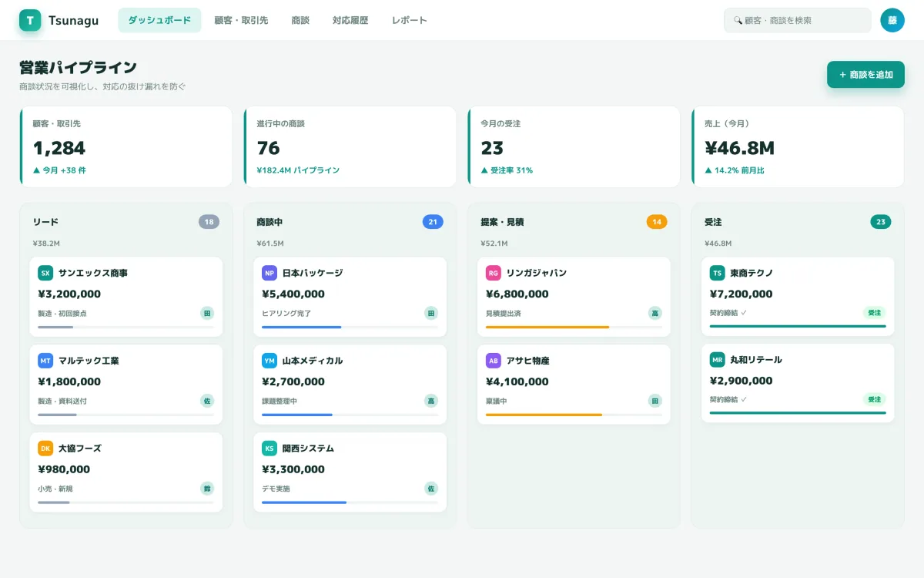The width and height of the screenshot is (924, 578).
Task: Open the user avatar 藤 menu
Action: click(892, 20)
